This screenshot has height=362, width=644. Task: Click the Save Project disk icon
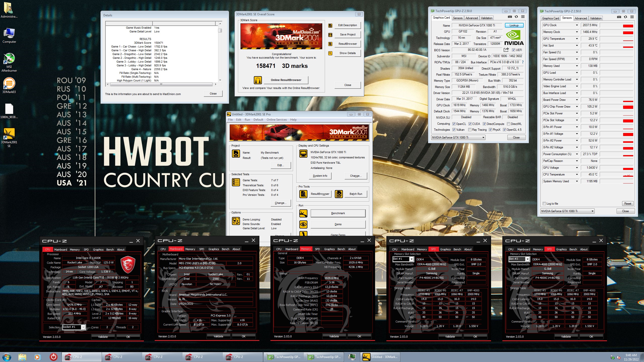pos(330,35)
